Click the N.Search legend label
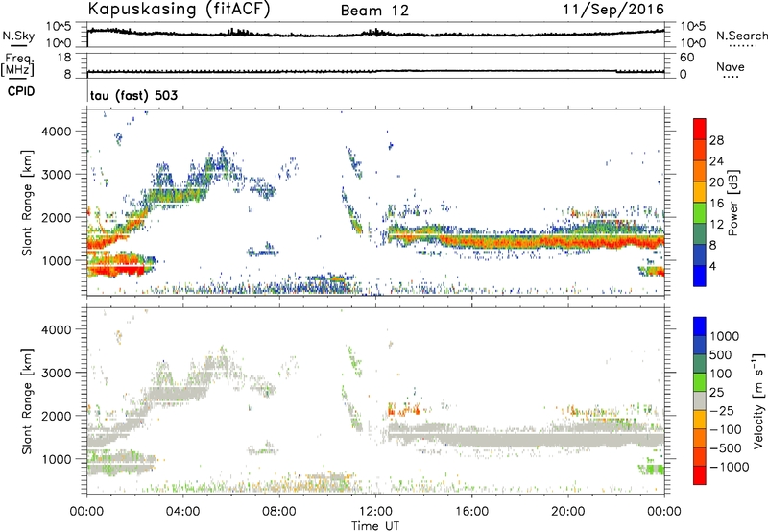The width and height of the screenshot is (768, 532). (x=742, y=36)
